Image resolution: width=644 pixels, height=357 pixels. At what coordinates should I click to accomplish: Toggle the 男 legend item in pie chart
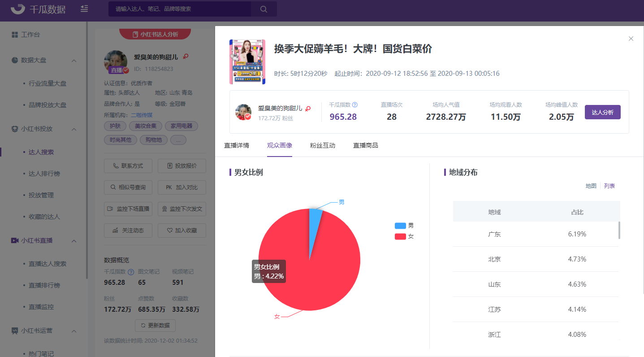tap(404, 226)
